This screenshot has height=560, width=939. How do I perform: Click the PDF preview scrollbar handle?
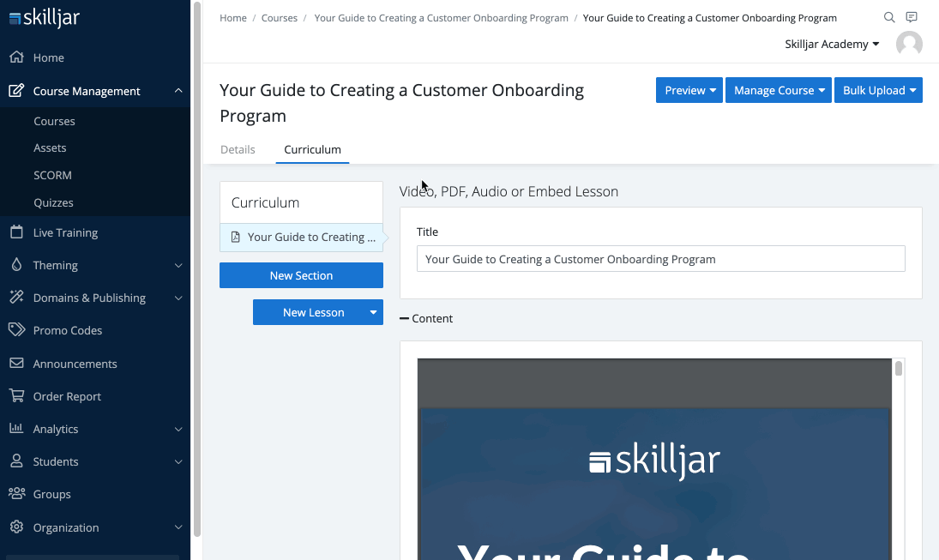point(899,369)
